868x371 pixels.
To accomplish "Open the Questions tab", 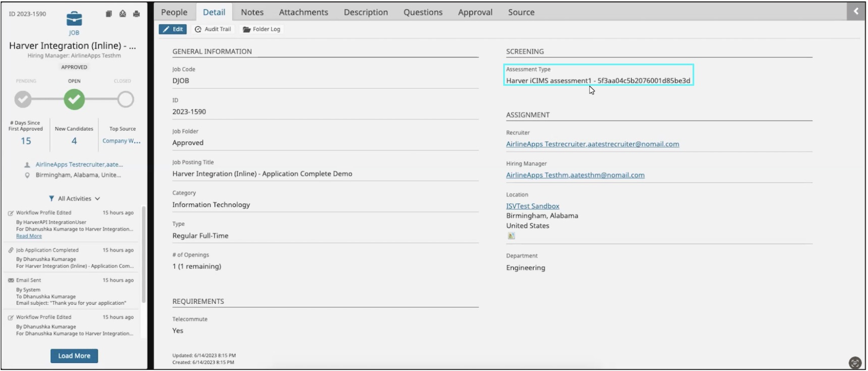I will coord(423,12).
